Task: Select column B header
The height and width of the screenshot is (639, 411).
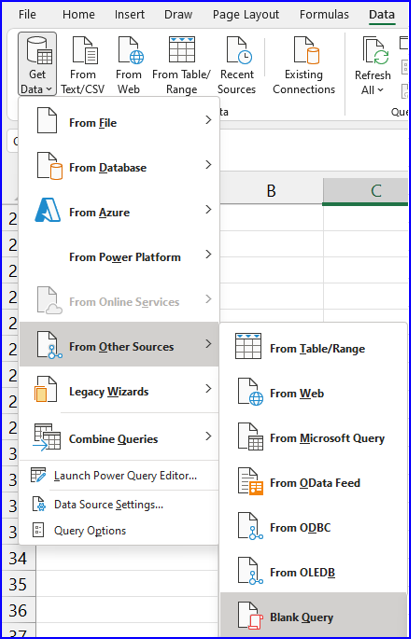Action: click(x=271, y=191)
